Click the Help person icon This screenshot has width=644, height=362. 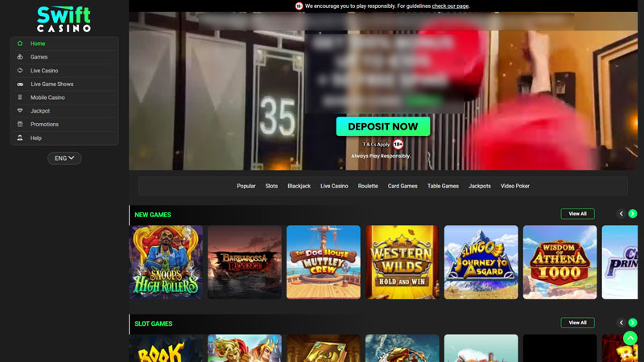pyautogui.click(x=19, y=138)
